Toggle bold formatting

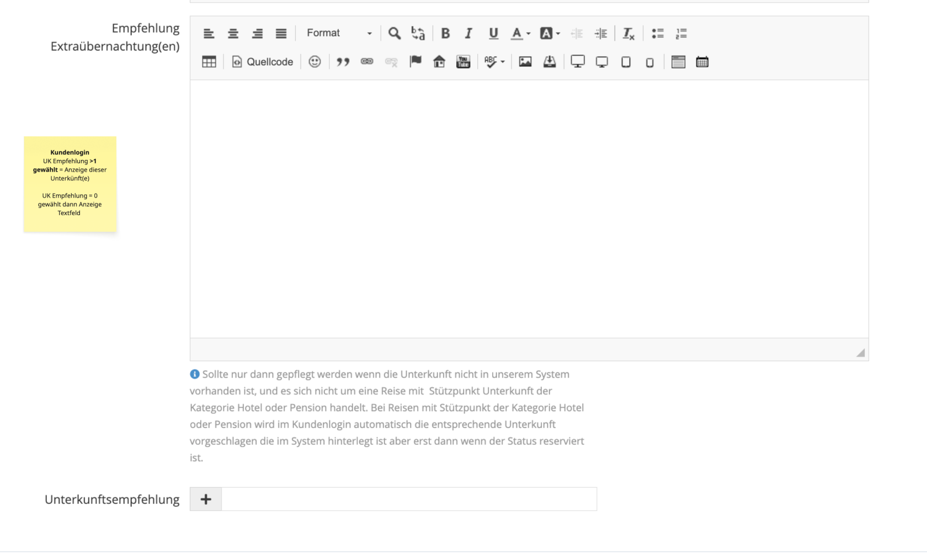point(445,33)
